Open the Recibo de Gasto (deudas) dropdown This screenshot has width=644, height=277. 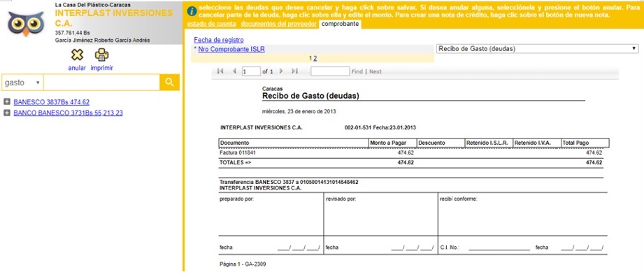tap(537, 48)
